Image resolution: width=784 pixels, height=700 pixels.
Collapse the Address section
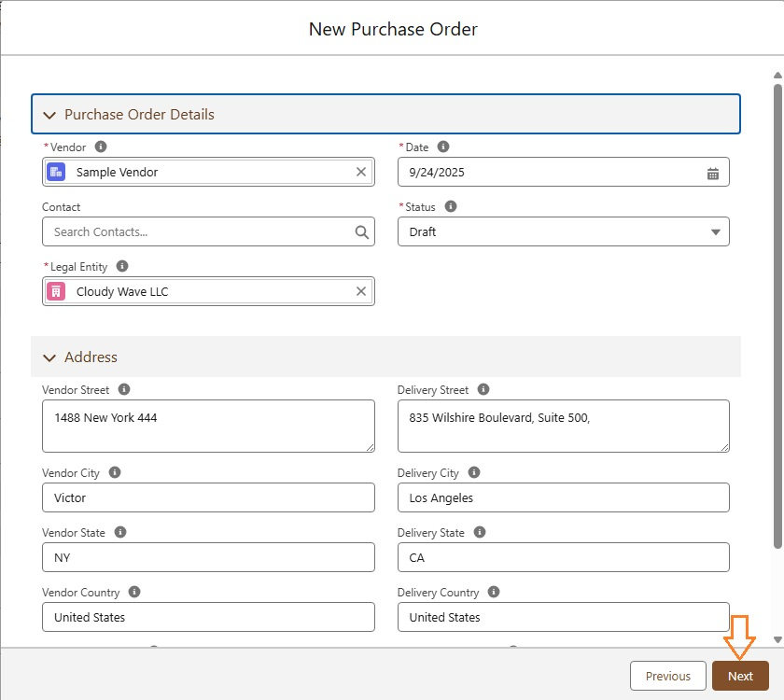click(x=50, y=357)
